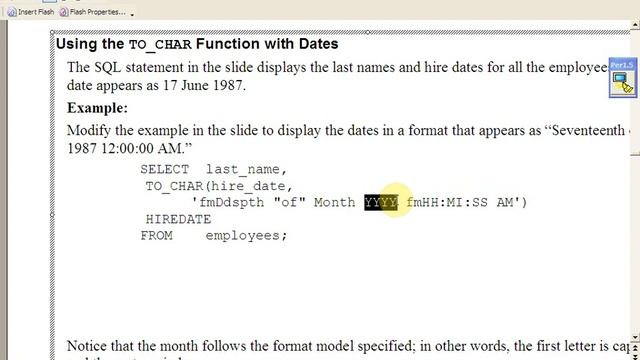Click the previous page double-arrow button
Screen dimensions: 640x360
[635, 347]
